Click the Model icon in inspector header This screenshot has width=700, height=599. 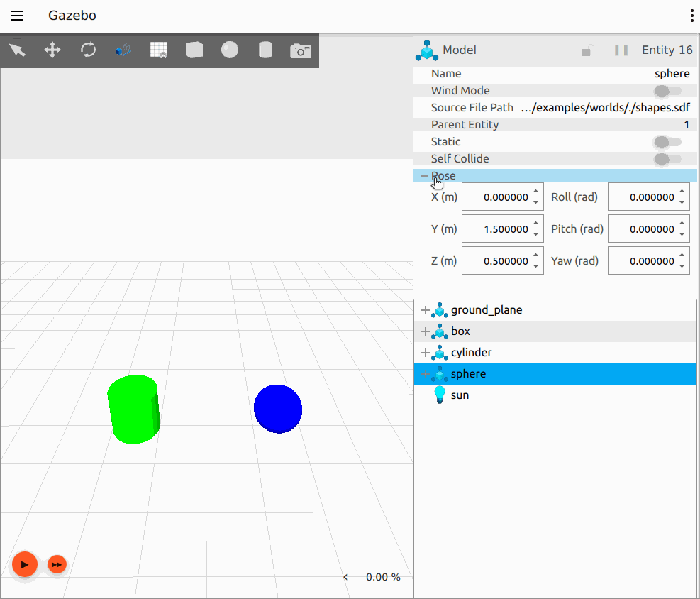point(427,50)
